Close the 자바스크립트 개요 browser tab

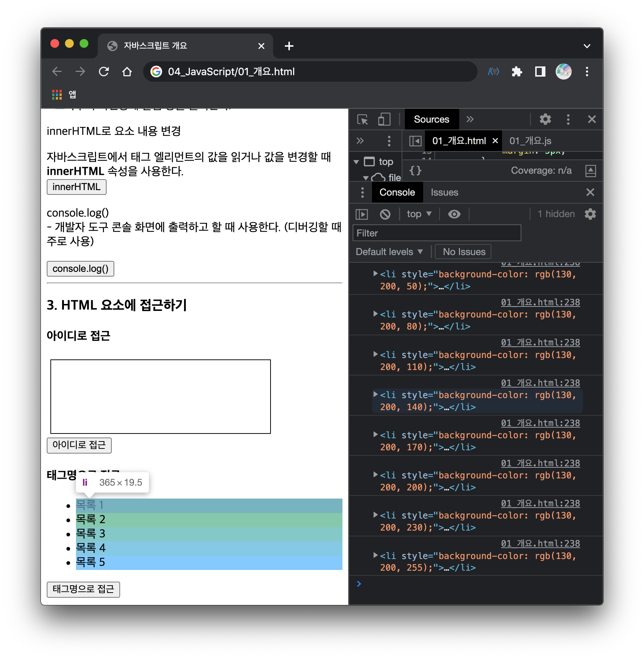tap(261, 46)
